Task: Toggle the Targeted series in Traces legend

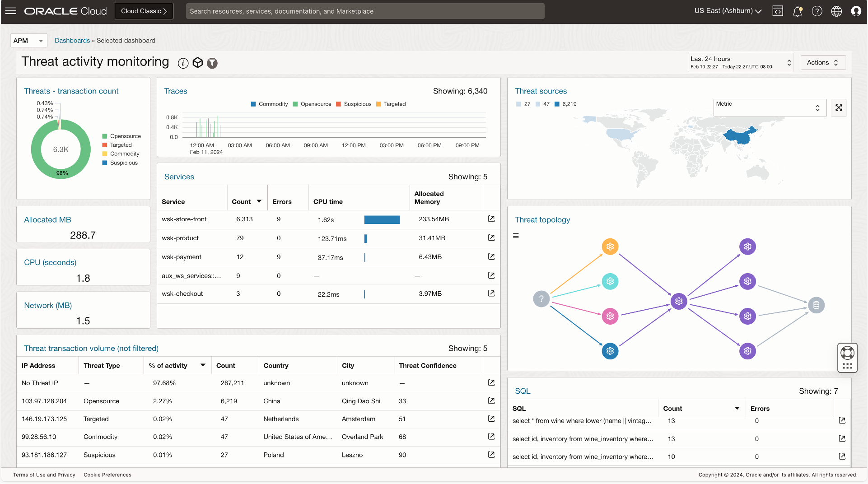Action: click(391, 104)
